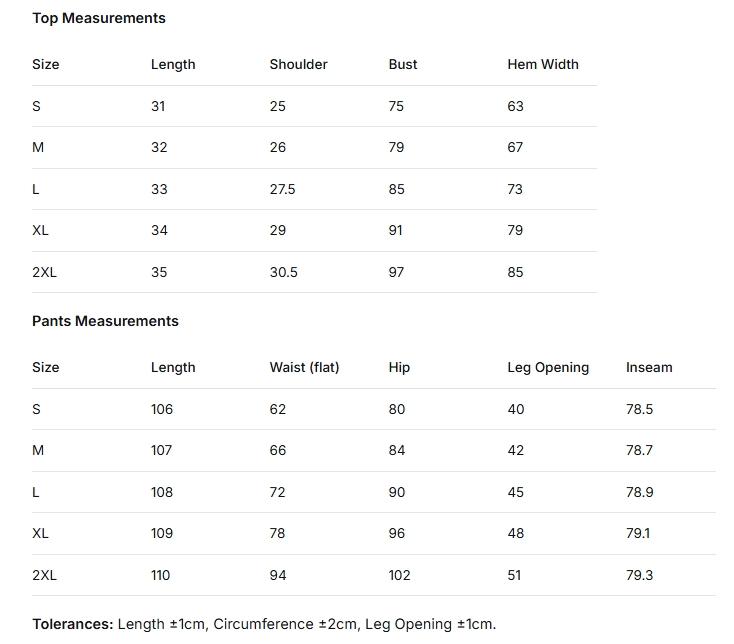734x644 pixels.
Task: Click the Top Measurements heading
Action: click(x=99, y=18)
